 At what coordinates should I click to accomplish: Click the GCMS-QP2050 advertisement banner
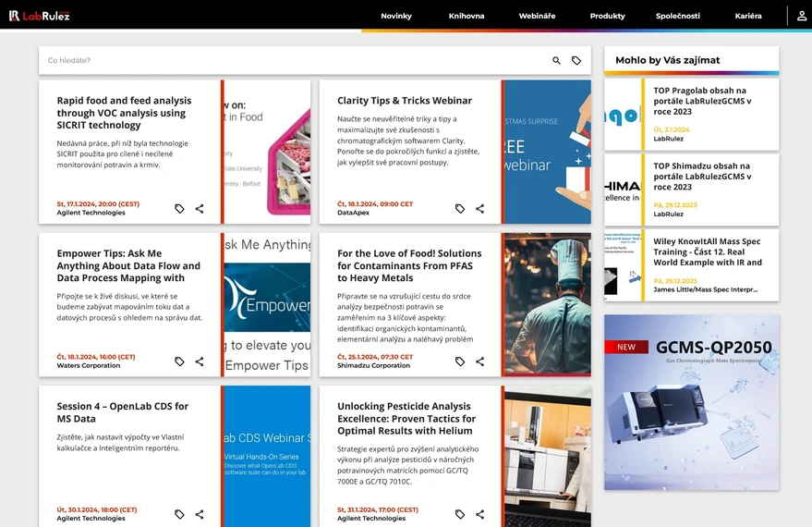691,402
